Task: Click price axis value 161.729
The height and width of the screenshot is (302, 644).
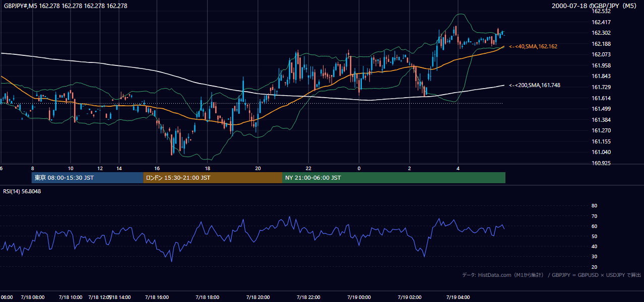Action: click(x=601, y=88)
